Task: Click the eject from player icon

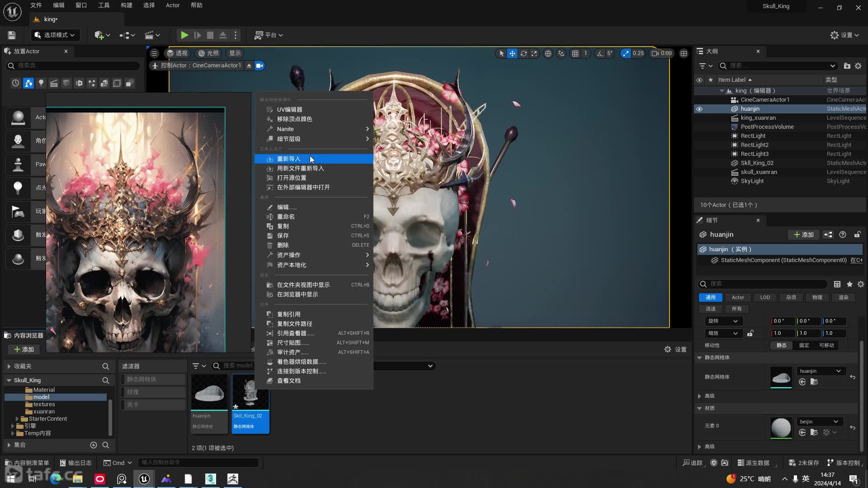Action: click(223, 35)
